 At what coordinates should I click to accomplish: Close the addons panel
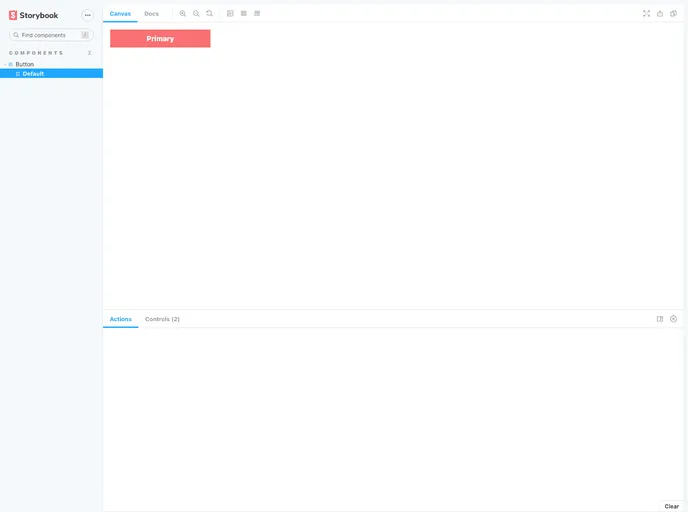[x=673, y=319]
